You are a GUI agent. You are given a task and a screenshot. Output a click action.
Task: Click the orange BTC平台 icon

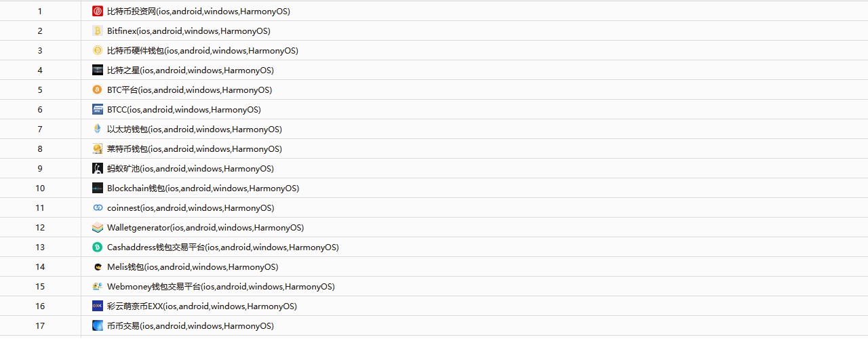pyautogui.click(x=97, y=90)
